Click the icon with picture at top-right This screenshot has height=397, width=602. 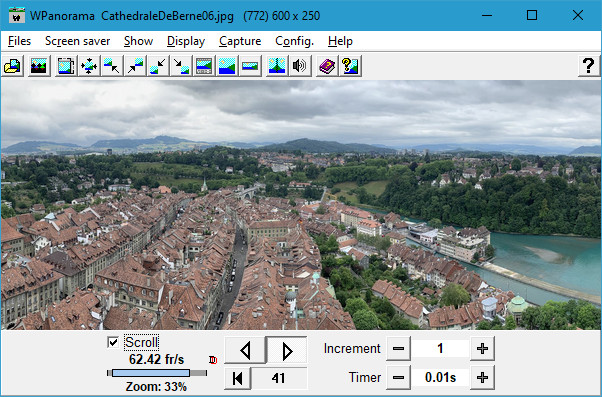[135, 66]
